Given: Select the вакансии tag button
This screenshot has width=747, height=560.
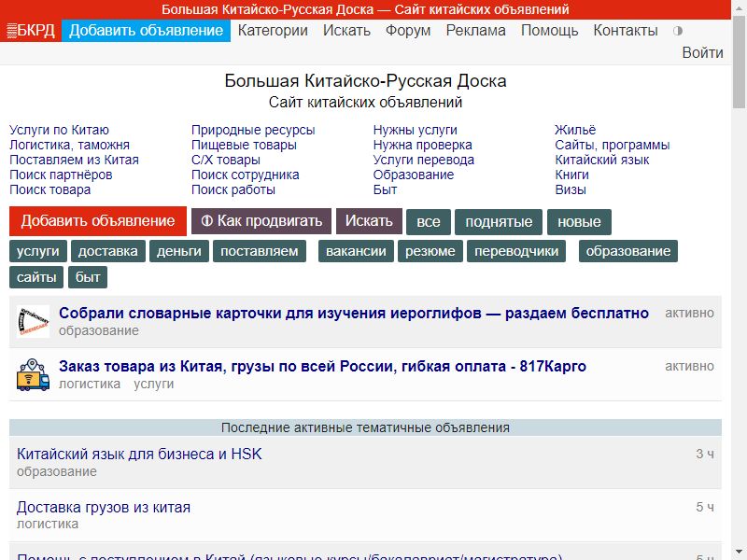Looking at the screenshot, I should 356,251.
